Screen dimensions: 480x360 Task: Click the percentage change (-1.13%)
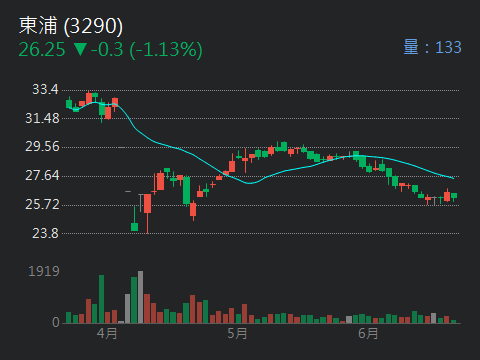click(x=166, y=50)
